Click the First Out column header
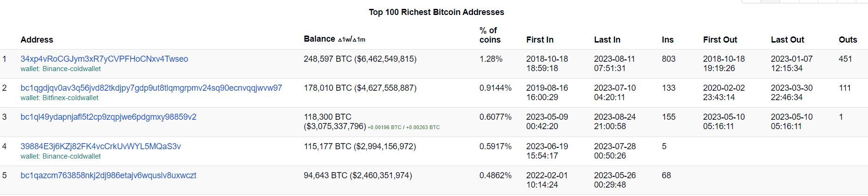Viewport: 868px width, 196px height. [x=720, y=40]
